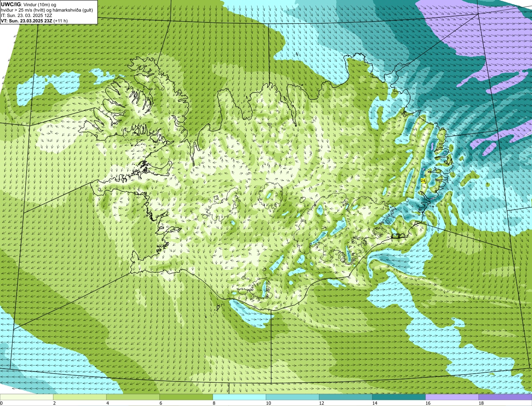Image resolution: width=532 pixels, height=406 pixels.
Task: Click the legend scale label 16
Action: (428, 403)
